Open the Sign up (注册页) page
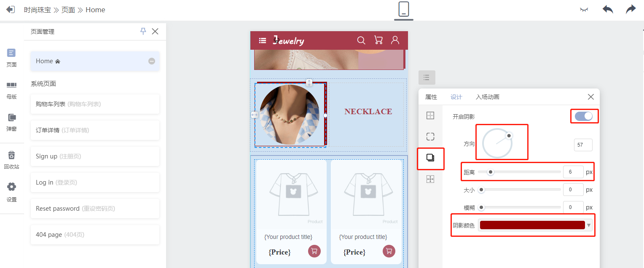The image size is (644, 268). coord(95,156)
